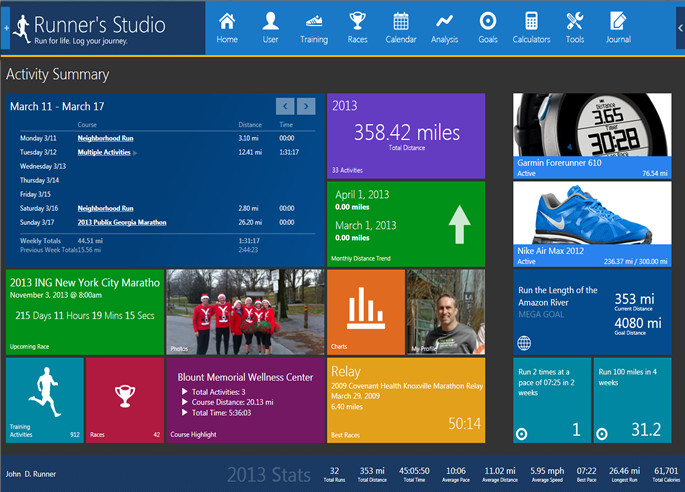
Task: Click target icon on pace goal tile
Action: click(x=521, y=434)
